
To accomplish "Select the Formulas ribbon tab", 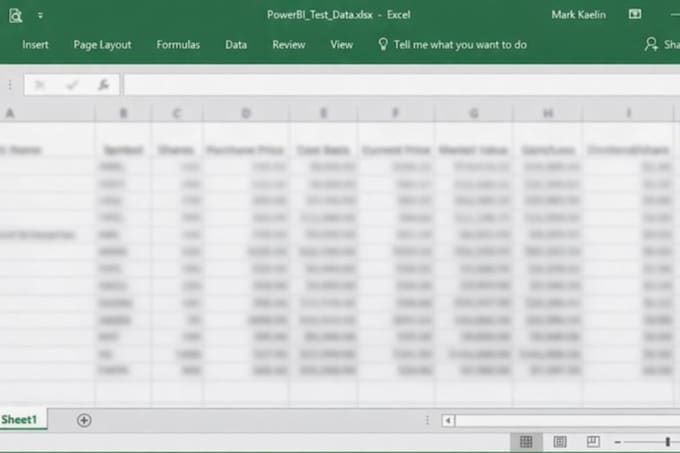I will pyautogui.click(x=178, y=45).
